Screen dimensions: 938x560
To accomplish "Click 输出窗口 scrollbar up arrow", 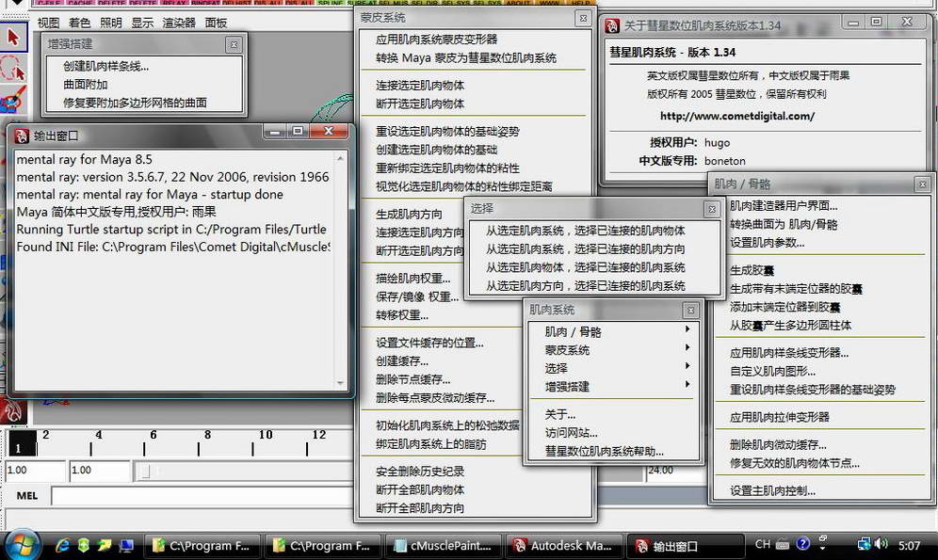I will [x=340, y=158].
